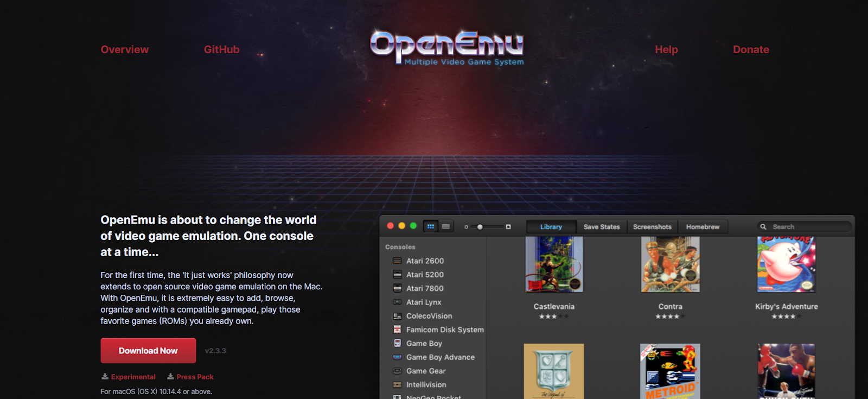Select the ColecoVision console icon
Viewport: 868px width, 399px height.
pyautogui.click(x=397, y=316)
